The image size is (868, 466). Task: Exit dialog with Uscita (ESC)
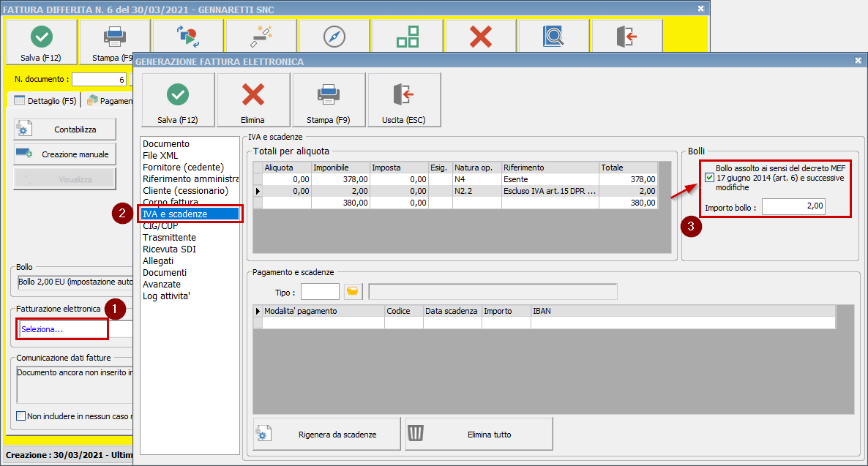pyautogui.click(x=403, y=100)
